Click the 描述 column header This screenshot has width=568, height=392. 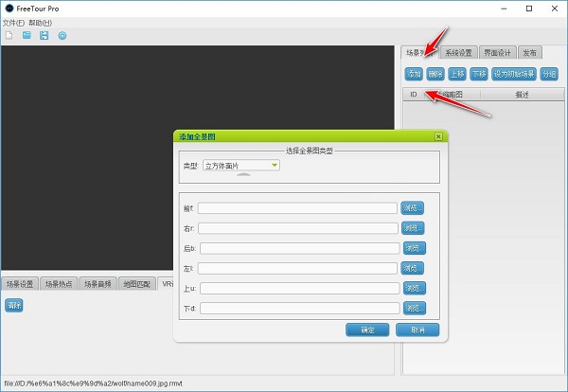522,95
